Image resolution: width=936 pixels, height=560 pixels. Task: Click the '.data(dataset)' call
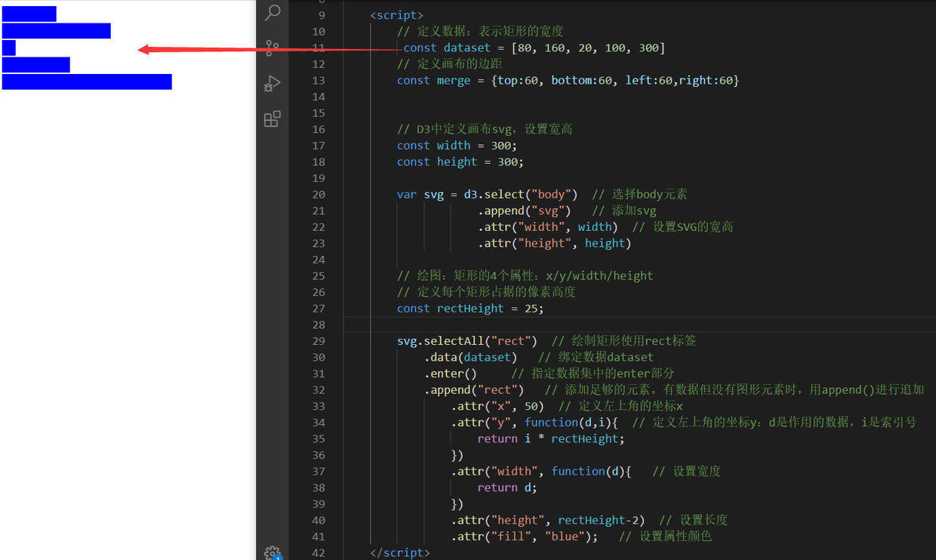click(x=471, y=357)
